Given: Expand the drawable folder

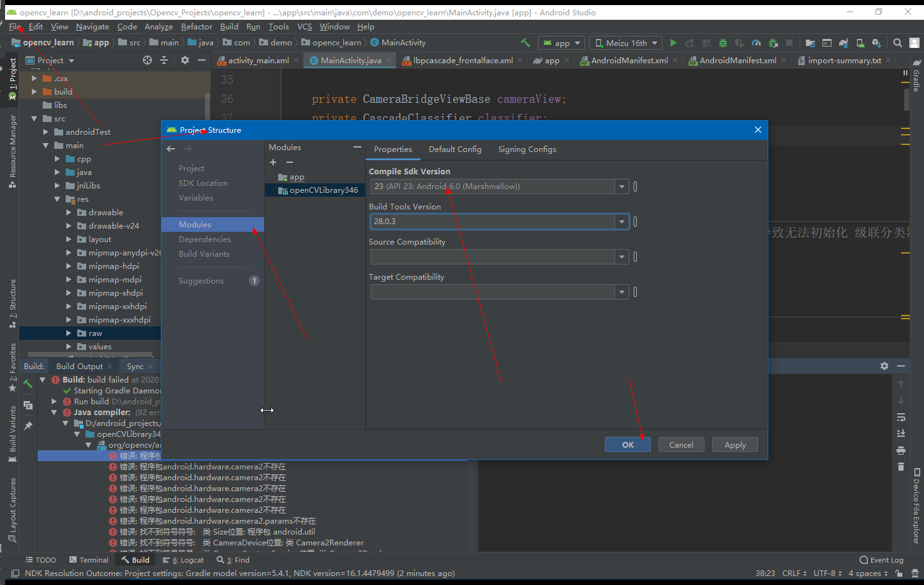Looking at the screenshot, I should pos(69,213).
